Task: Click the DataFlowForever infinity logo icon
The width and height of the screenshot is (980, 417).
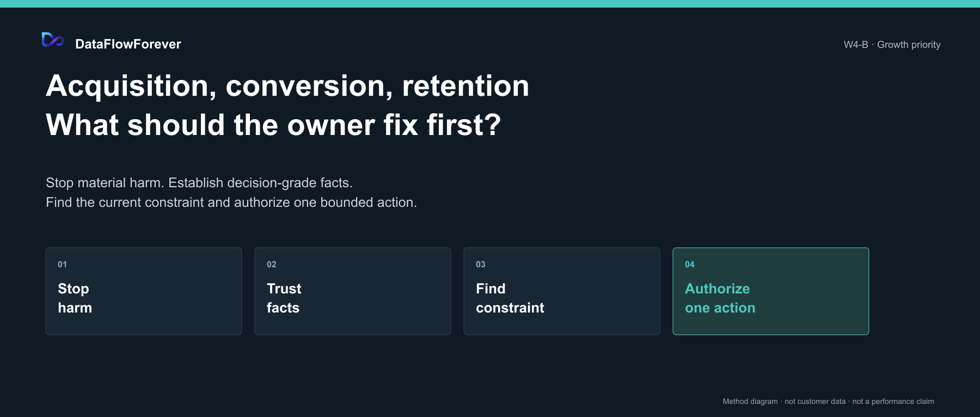Action: coord(53,40)
